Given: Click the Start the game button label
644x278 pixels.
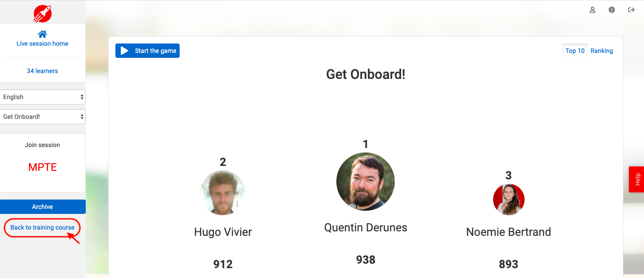Looking at the screenshot, I should (x=155, y=51).
